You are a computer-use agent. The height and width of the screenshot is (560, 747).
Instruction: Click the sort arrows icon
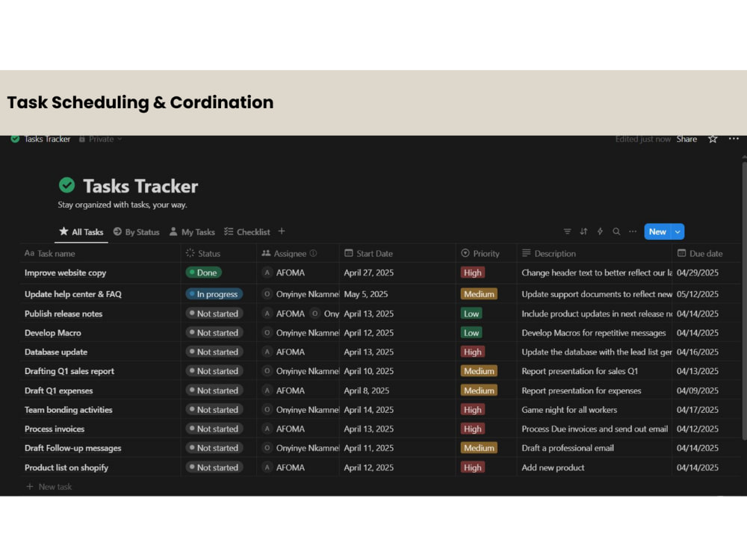583,231
